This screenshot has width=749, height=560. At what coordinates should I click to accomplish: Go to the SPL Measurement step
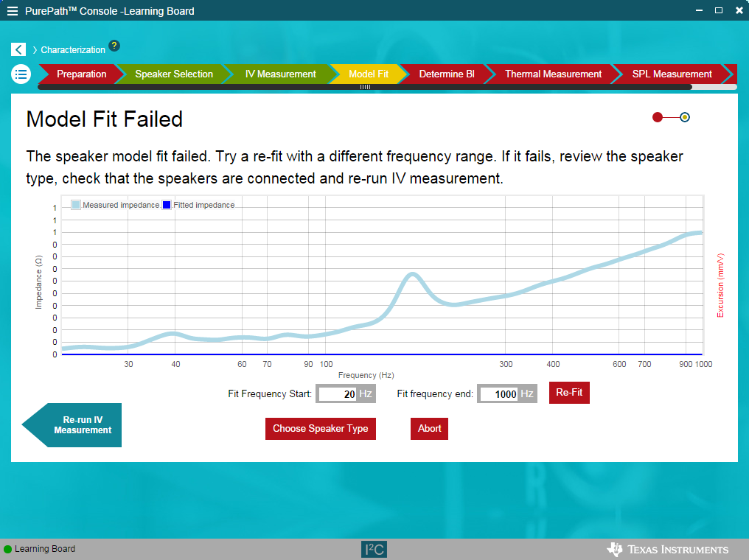click(672, 74)
